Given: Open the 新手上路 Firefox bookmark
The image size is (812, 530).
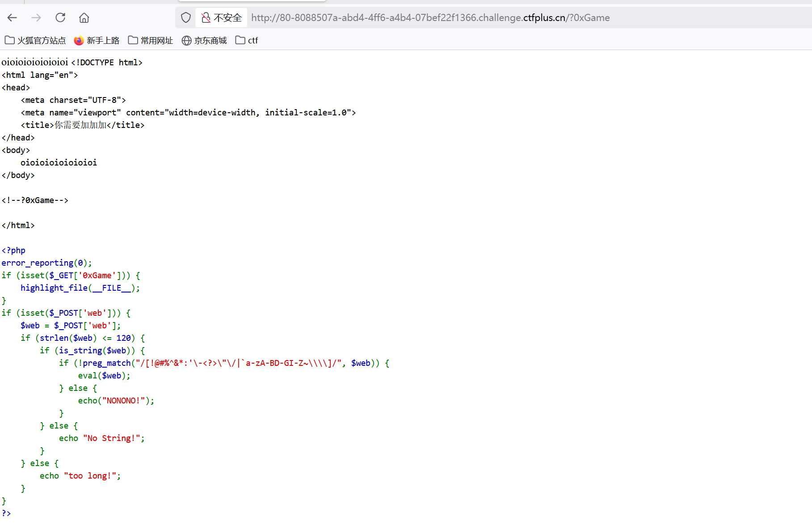Looking at the screenshot, I should (97, 41).
